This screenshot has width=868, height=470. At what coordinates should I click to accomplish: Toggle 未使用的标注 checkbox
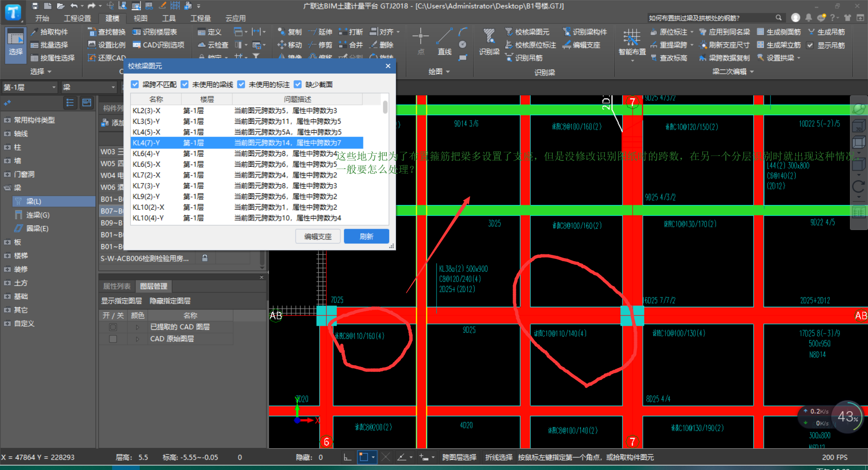241,85
